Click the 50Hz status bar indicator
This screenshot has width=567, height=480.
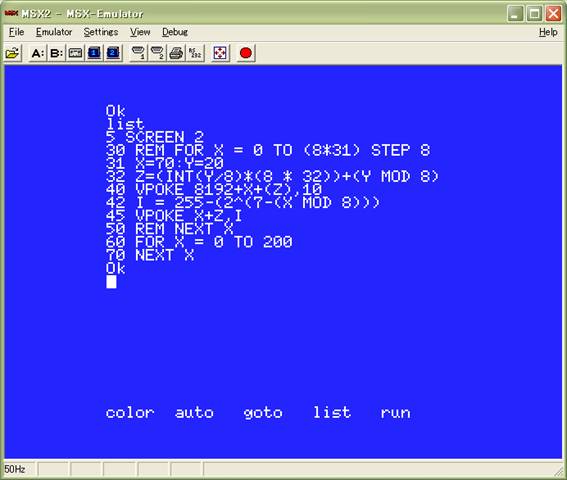[15, 470]
